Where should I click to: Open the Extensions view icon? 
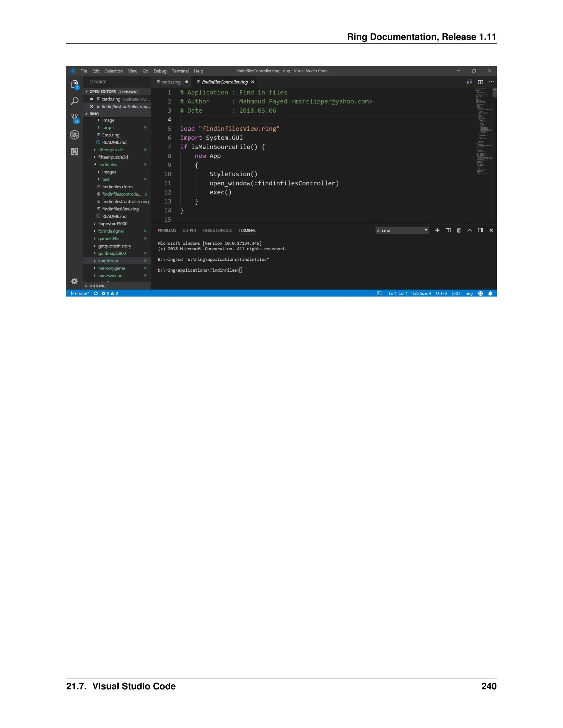pos(74,152)
